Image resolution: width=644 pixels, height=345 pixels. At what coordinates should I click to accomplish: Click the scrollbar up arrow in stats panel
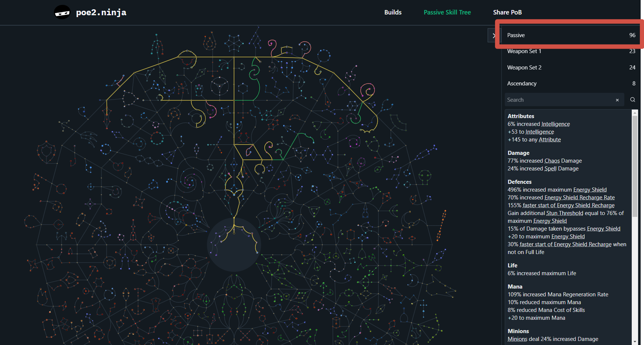pos(635,113)
